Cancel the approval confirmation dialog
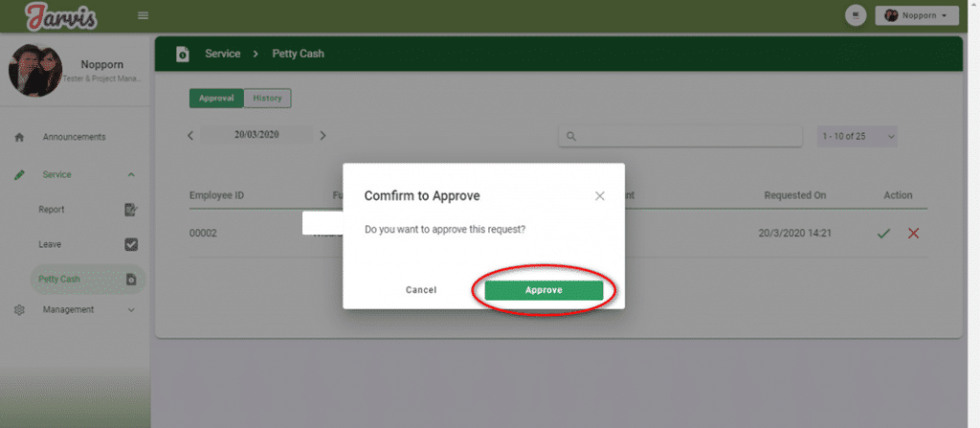 tap(421, 290)
